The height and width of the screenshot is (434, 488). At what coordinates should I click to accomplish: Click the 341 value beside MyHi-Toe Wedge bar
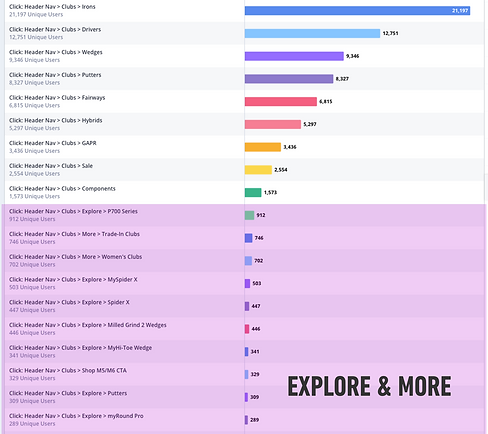point(255,352)
